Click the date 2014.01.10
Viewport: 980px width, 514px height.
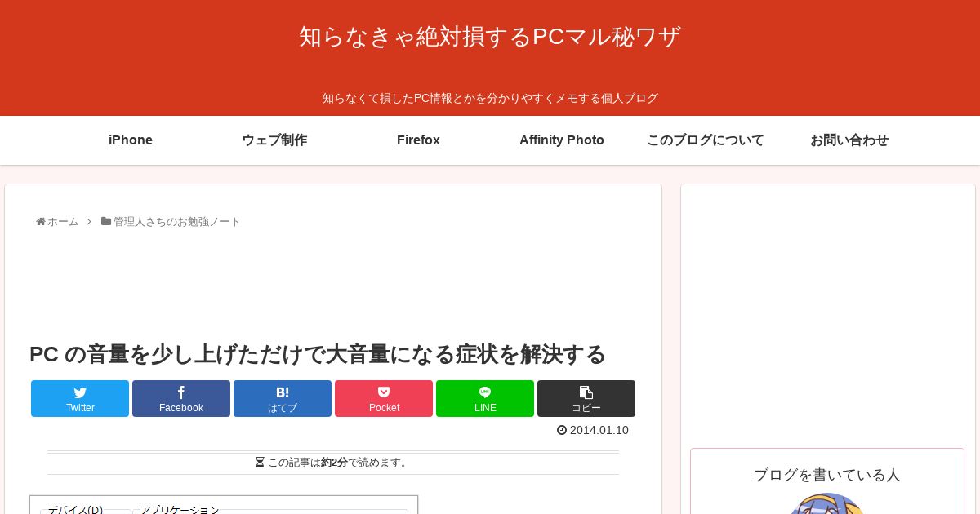point(599,430)
